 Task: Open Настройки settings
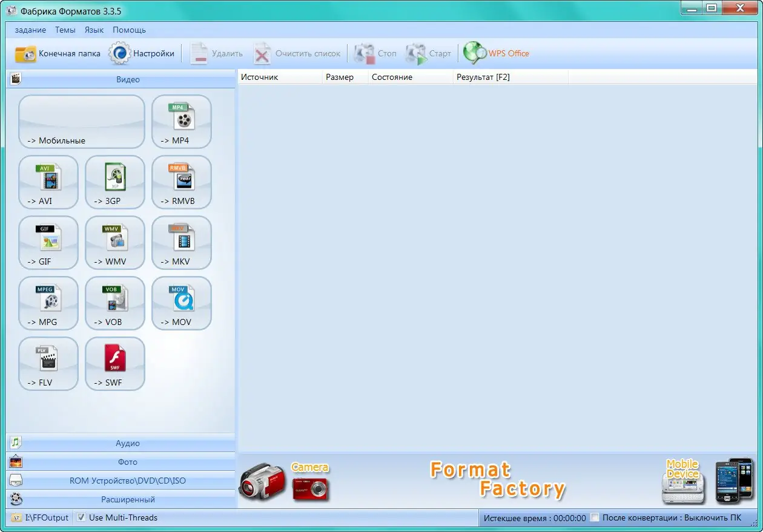[142, 53]
